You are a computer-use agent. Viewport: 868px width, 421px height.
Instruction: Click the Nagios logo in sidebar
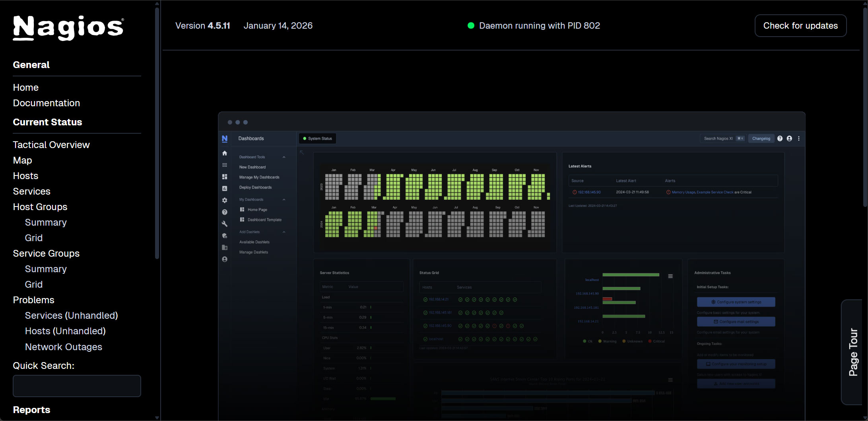(68, 28)
